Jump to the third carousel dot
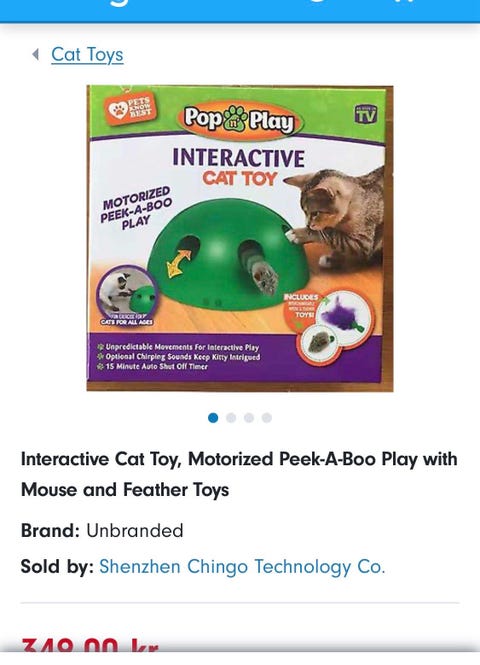Image resolution: width=480 pixels, height=665 pixels. pyautogui.click(x=249, y=418)
